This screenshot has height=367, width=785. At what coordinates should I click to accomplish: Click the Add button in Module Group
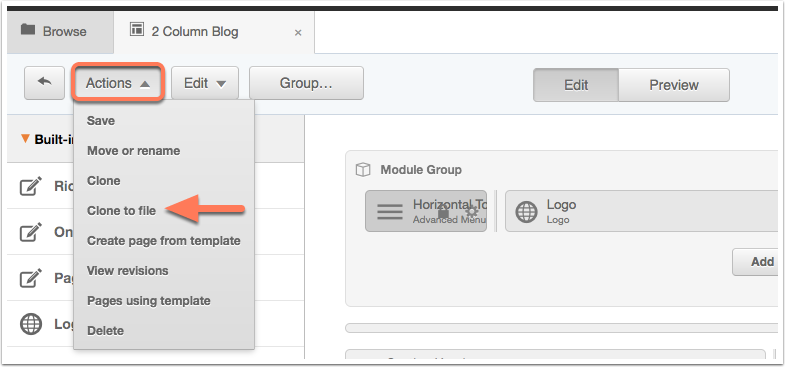[x=755, y=262]
